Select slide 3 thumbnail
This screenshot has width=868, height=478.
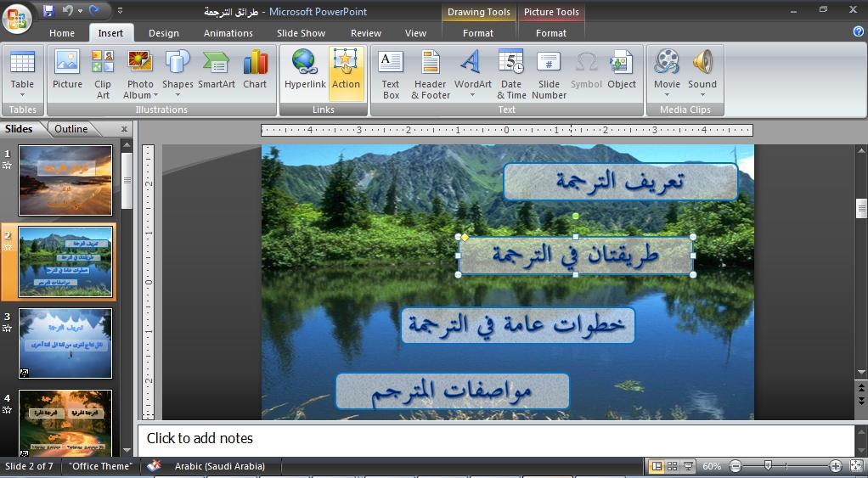[x=65, y=344]
